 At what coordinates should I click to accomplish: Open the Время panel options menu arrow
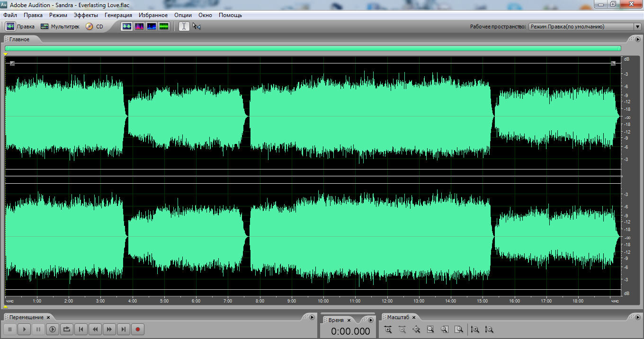point(371,321)
